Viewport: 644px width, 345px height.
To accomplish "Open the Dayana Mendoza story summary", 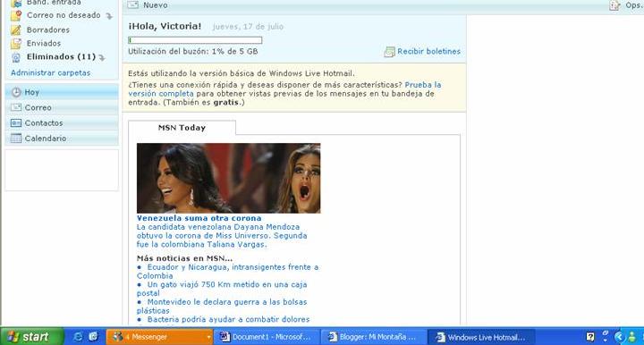I will [x=222, y=235].
